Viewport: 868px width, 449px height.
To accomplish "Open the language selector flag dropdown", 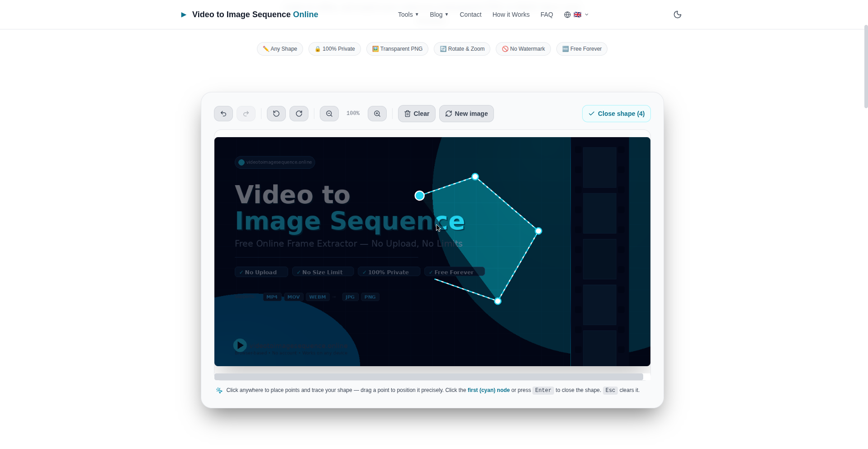I will coord(576,14).
